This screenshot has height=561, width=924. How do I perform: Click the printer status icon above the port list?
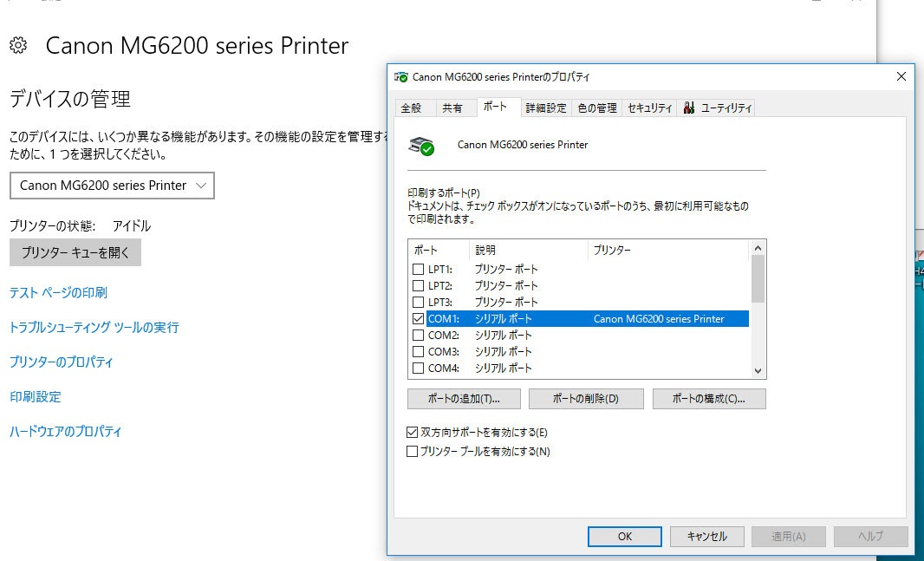click(x=420, y=145)
